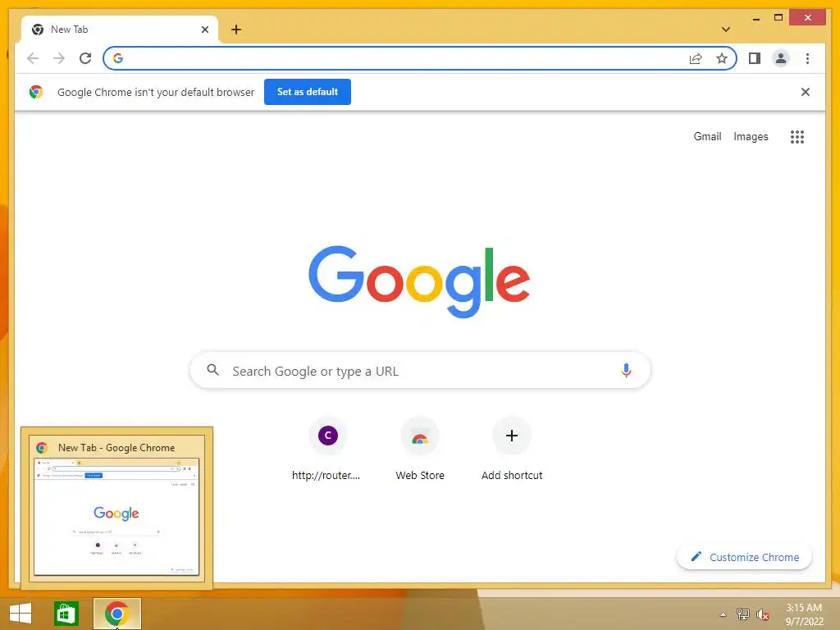The image size is (840, 630).
Task: Minimize the Chrome window
Action: pyautogui.click(x=756, y=18)
